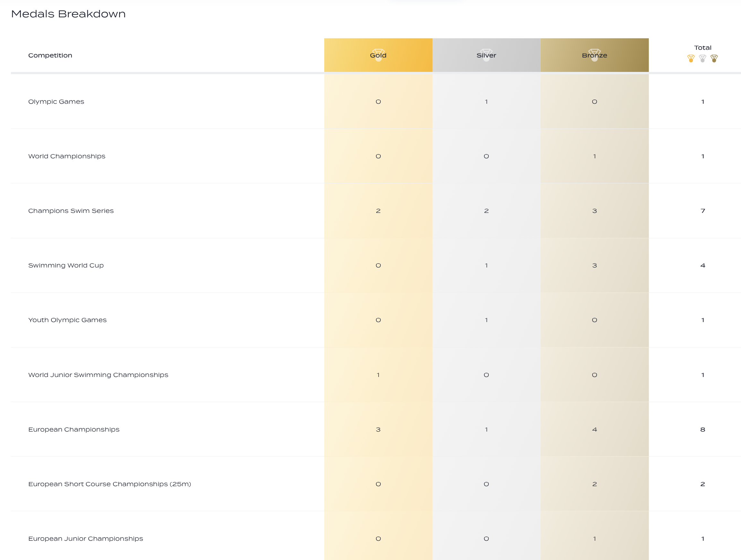Image resolution: width=741 pixels, height=560 pixels.
Task: Click World Junior Swimming Championships bronze count 0
Action: 595,375
